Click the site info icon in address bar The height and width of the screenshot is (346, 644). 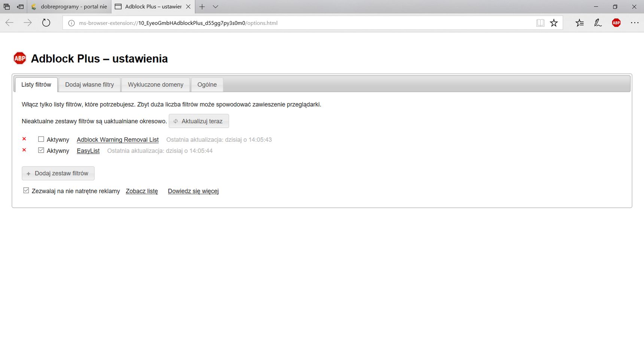71,23
